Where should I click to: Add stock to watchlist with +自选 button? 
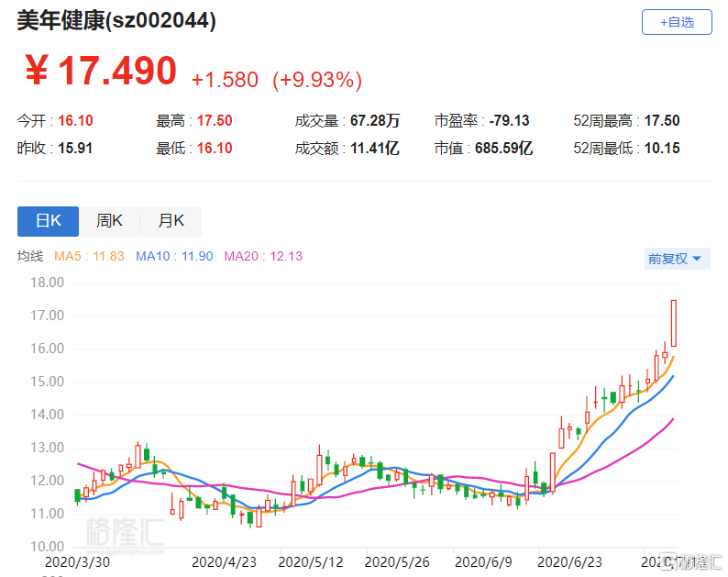(x=677, y=22)
